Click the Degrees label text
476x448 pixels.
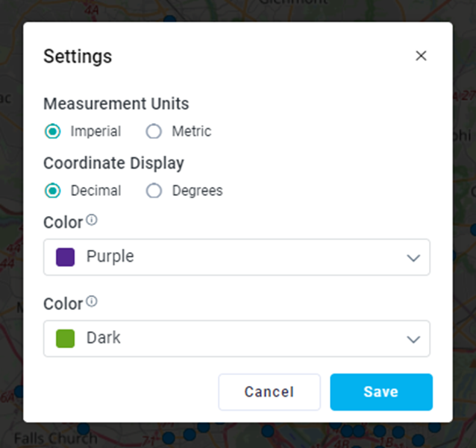pos(197,191)
